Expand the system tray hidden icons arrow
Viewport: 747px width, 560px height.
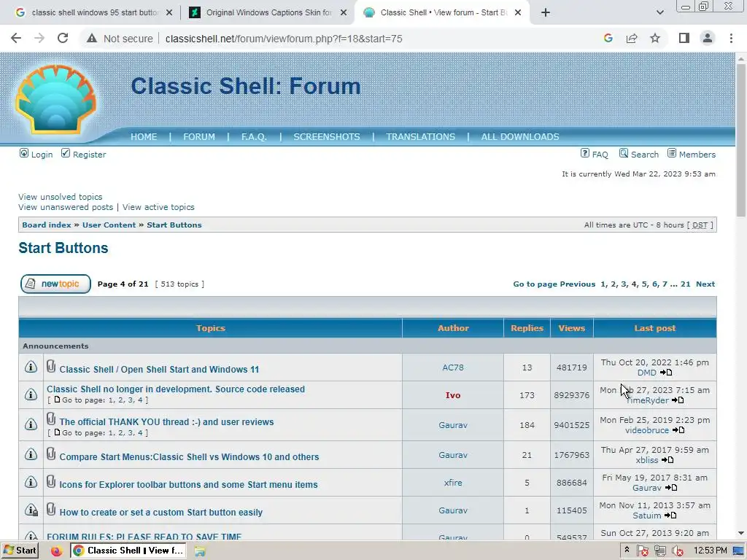(627, 550)
